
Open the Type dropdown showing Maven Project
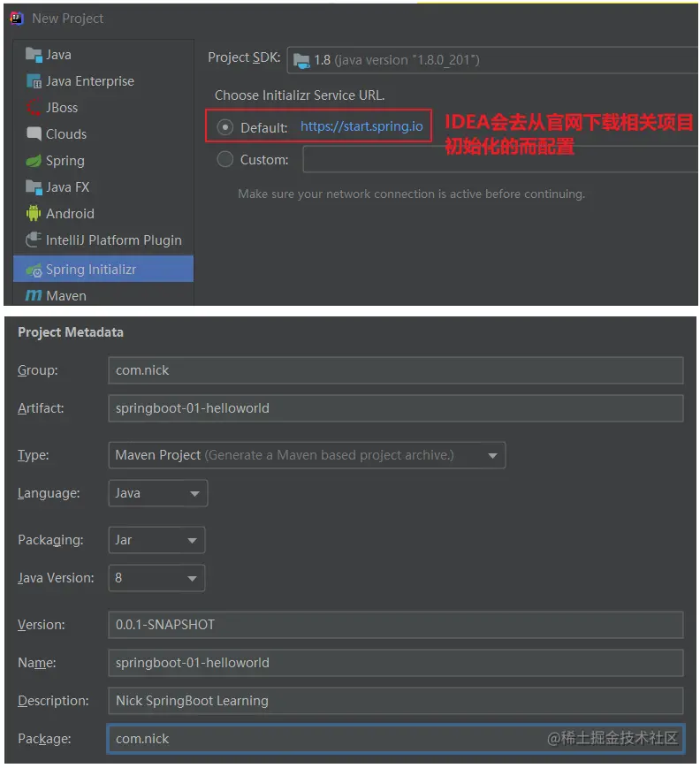(x=307, y=455)
